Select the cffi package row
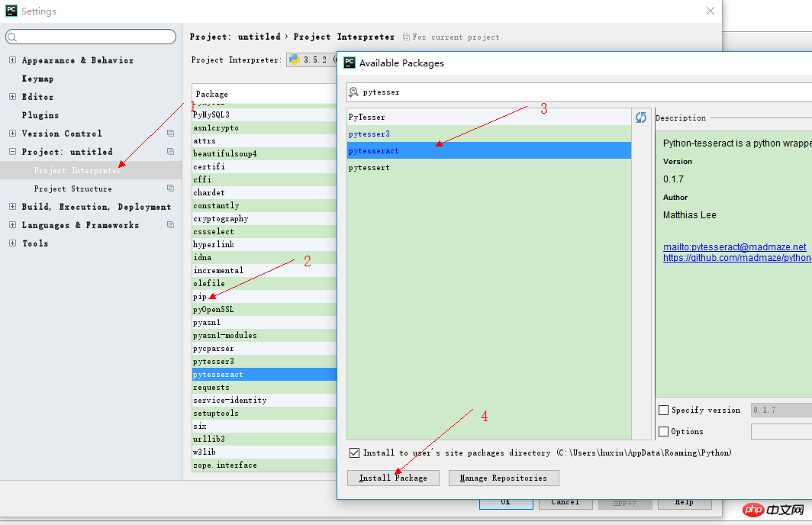This screenshot has width=812, height=525. (265, 179)
